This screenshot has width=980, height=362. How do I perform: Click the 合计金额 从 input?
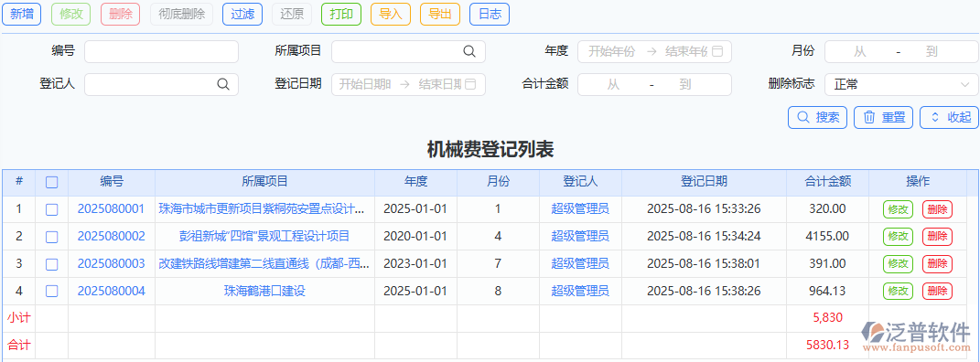click(613, 84)
